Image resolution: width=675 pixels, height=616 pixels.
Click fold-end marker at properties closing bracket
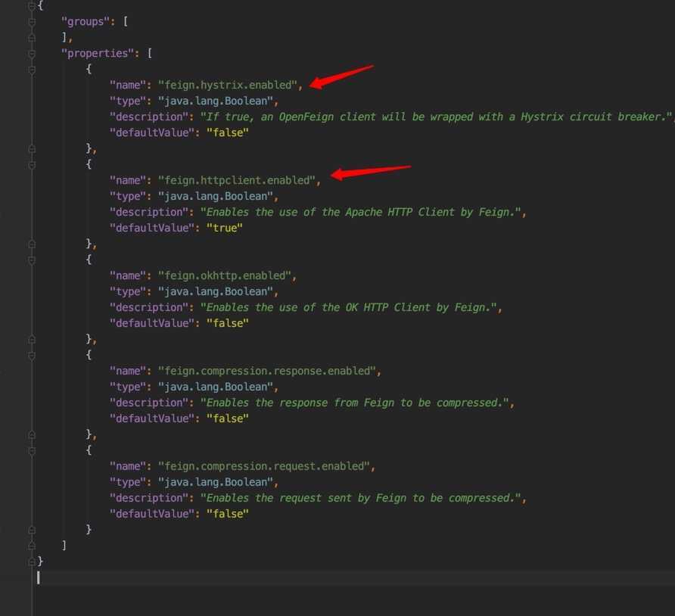[32, 546]
